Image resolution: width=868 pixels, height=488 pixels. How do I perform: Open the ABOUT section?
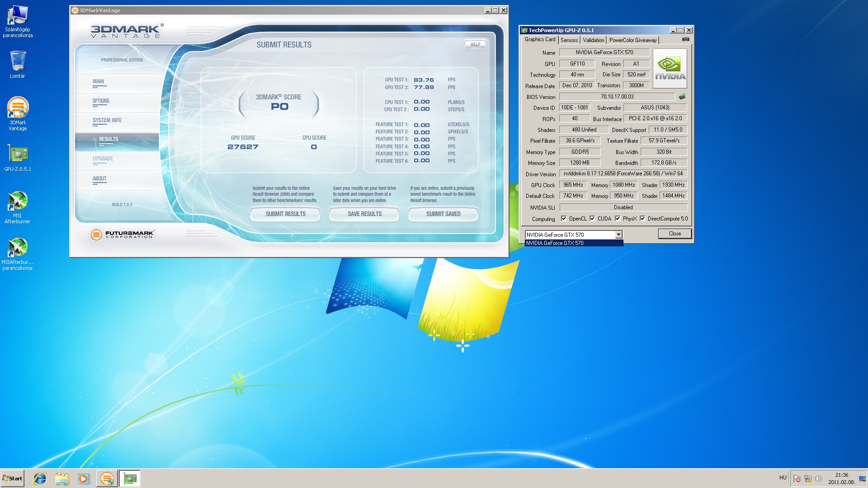click(x=99, y=179)
